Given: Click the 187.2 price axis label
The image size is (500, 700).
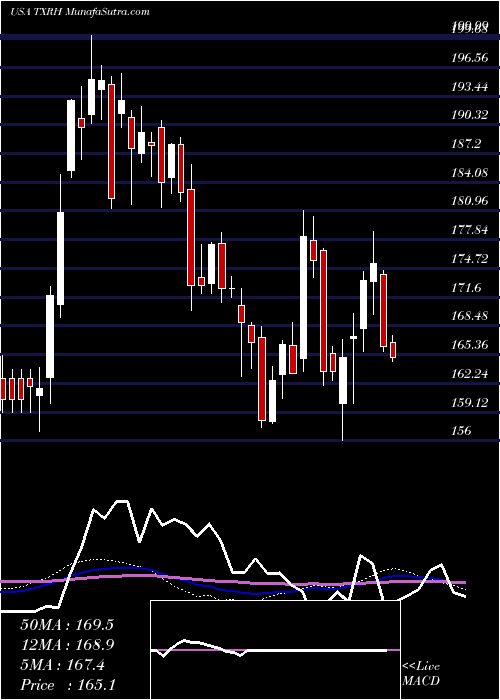Looking at the screenshot, I should pyautogui.click(x=467, y=144).
